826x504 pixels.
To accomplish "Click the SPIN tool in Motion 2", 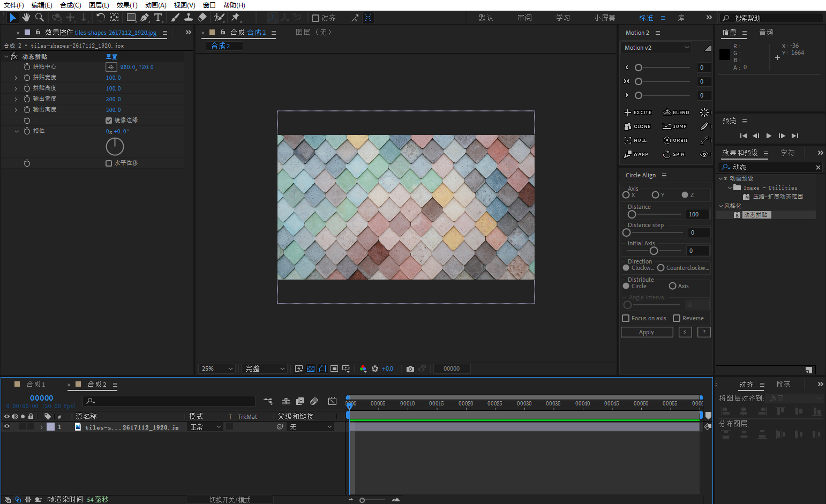I will [x=674, y=154].
